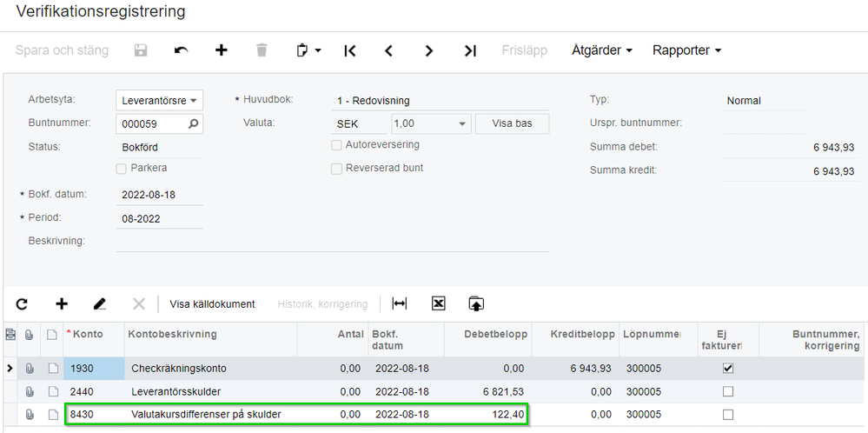This screenshot has height=433, width=868.
Task: Undo changes with the curved arrow icon
Action: 181,50
